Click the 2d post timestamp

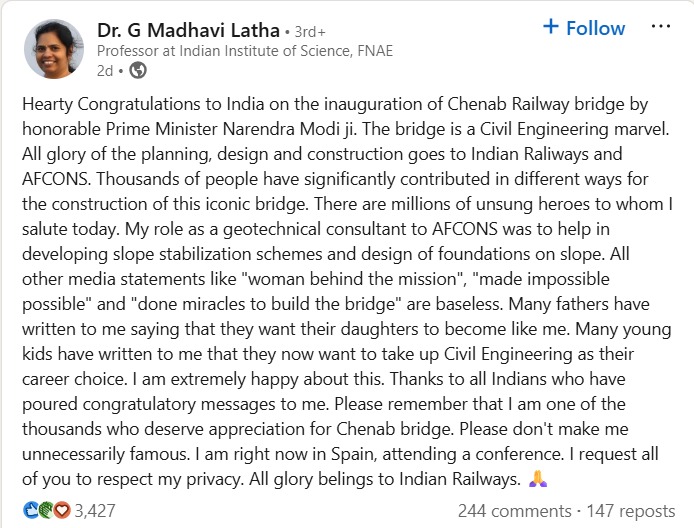point(105,70)
